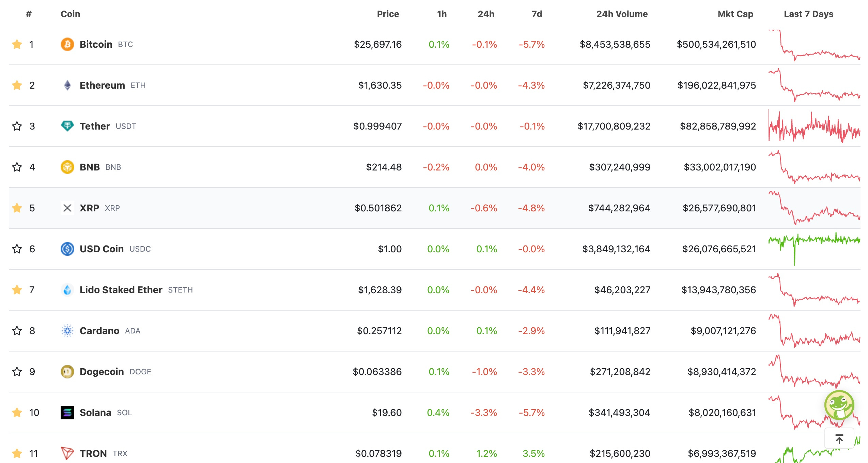The image size is (868, 463).
Task: Click USD Coin market cap $26,076,665,521
Action: tap(719, 249)
